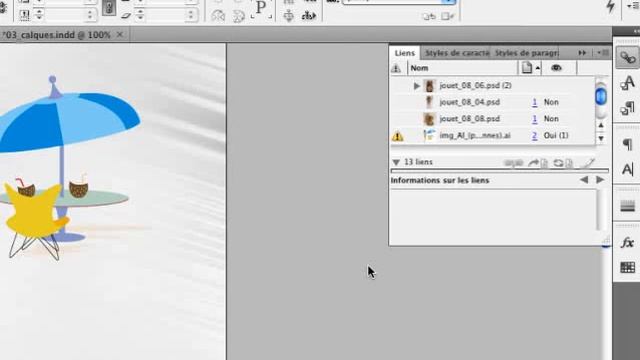Click the Relink chain icon in Links panel
This screenshot has height=360, width=640.
pos(513,163)
